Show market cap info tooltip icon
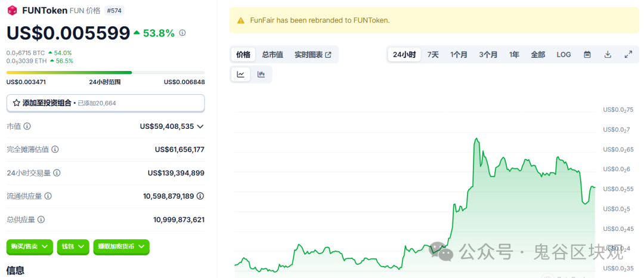 (x=27, y=126)
